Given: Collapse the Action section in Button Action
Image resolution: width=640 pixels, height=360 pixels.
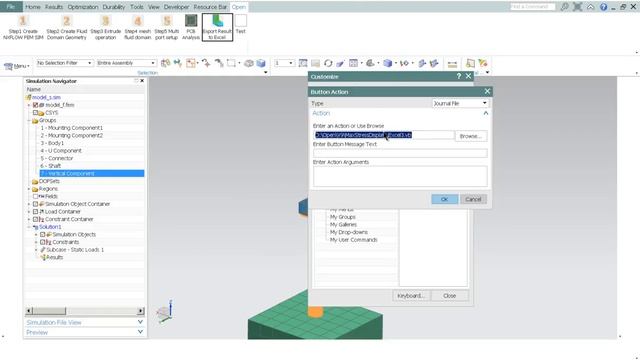Looking at the screenshot, I should tap(486, 113).
